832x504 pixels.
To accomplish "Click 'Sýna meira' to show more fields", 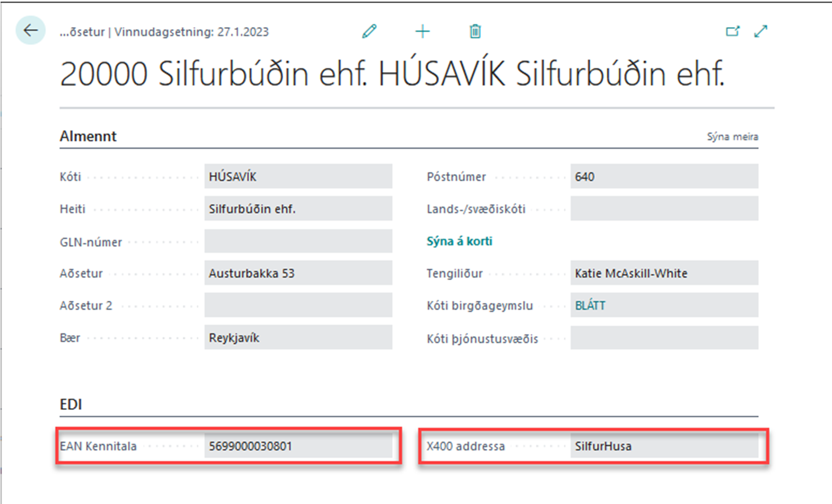I will click(732, 137).
